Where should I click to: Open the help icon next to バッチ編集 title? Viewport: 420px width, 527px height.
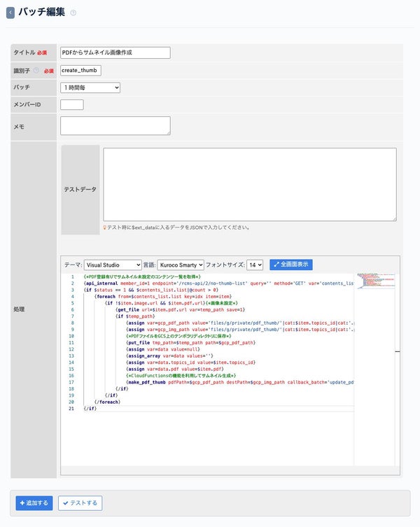73,13
